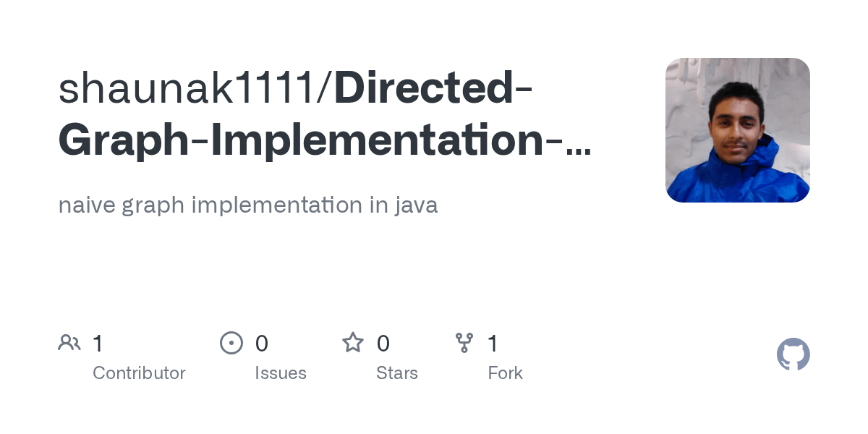
Task: Click the bold word 'Directed-' in the title
Action: (434, 88)
